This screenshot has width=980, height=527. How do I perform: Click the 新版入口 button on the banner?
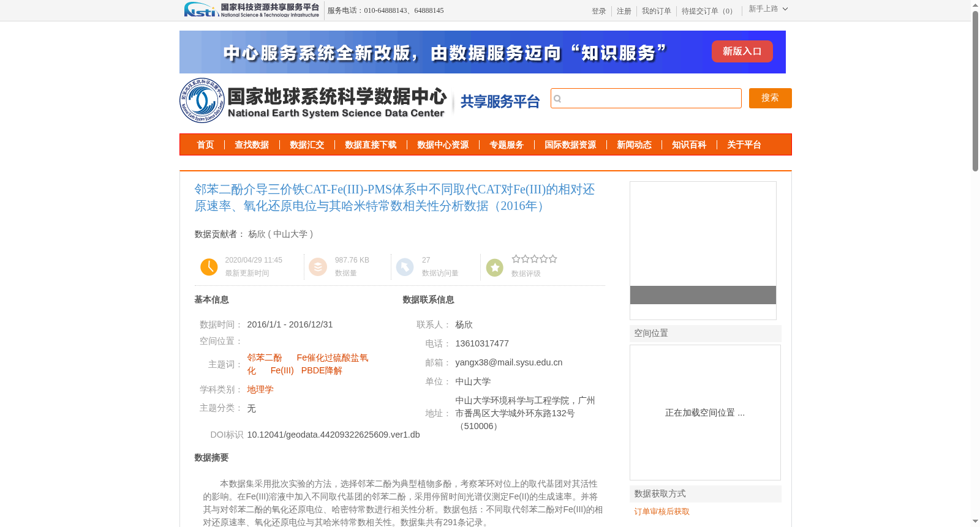click(x=742, y=51)
